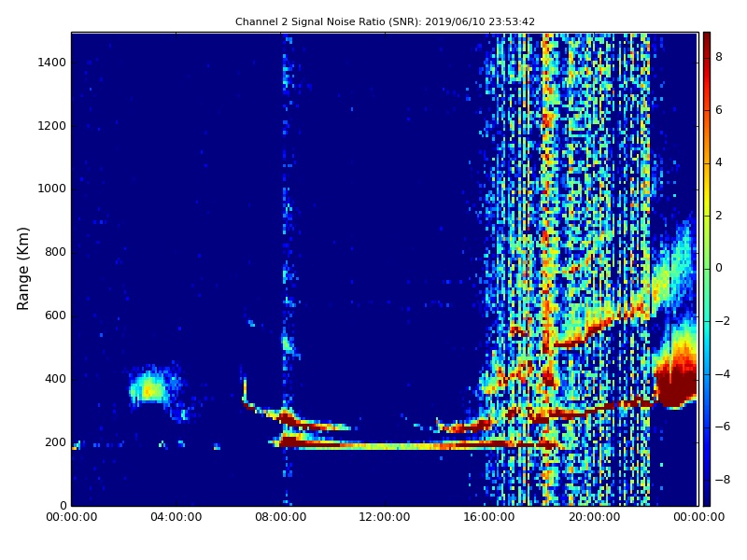Viewport: 747px width, 560px height.
Task: Click the 16:00:00 x-axis time label
Action: [x=489, y=517]
